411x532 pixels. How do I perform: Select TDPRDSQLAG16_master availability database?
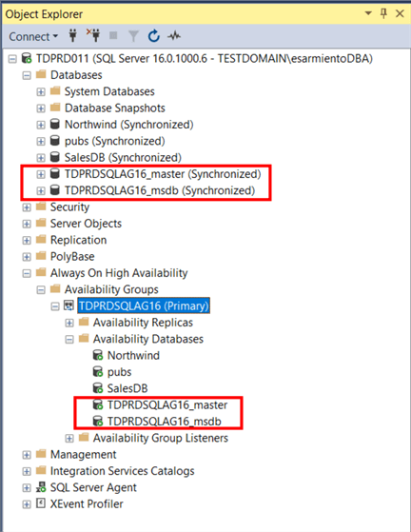pos(167,404)
